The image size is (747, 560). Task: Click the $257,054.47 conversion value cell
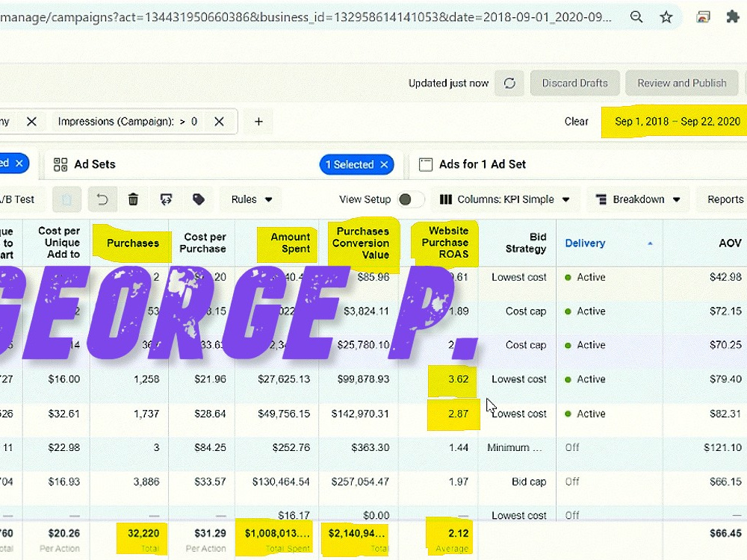[360, 482]
